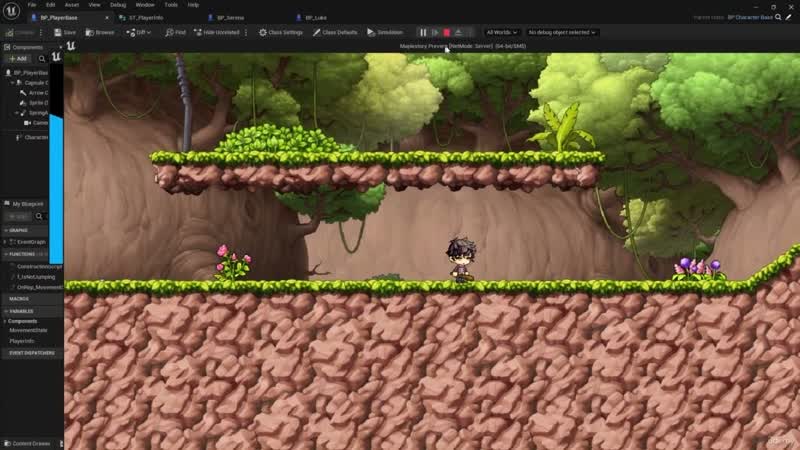The width and height of the screenshot is (800, 450).
Task: Select the Character Movement component row
Action: (32, 137)
